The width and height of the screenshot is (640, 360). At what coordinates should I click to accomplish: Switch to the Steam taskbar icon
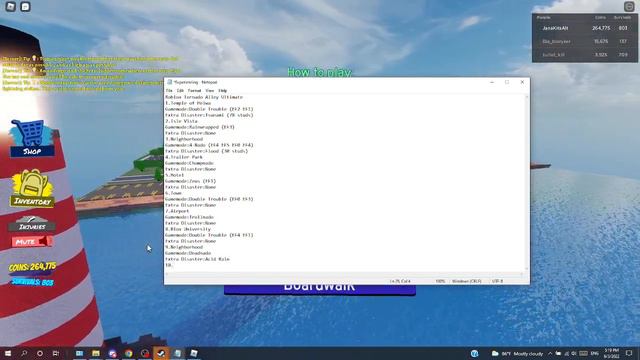pos(161,353)
